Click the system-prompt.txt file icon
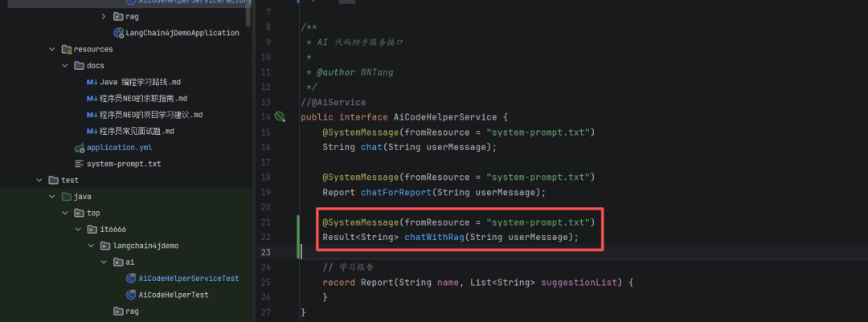 (x=79, y=164)
